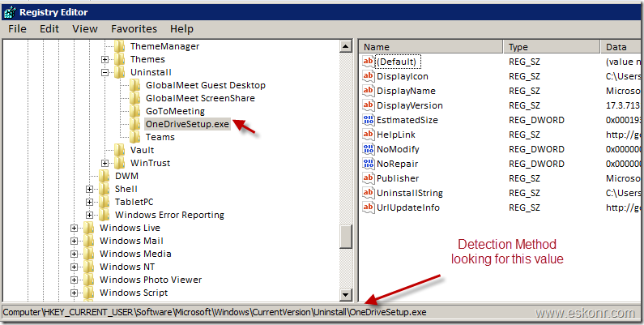The height and width of the screenshot is (325, 644).
Task: Sort values by the Type column header
Action: (552, 47)
